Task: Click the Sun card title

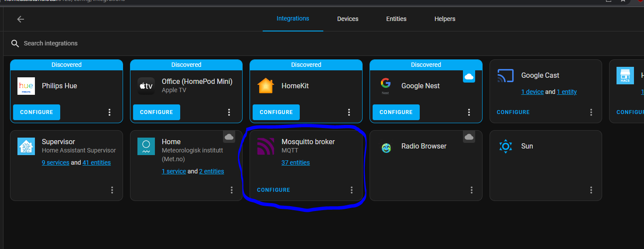Action: point(527,146)
